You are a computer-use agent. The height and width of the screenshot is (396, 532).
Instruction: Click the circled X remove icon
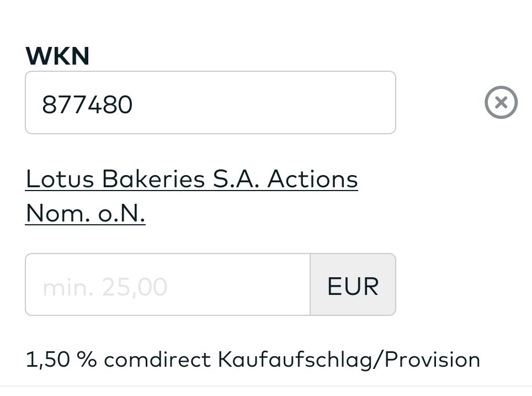[x=501, y=103]
